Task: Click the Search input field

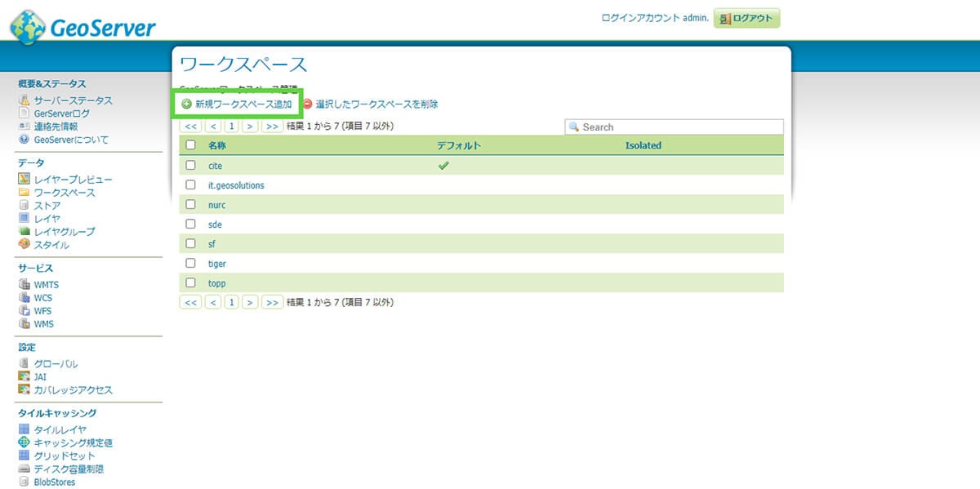Action: pyautogui.click(x=674, y=127)
